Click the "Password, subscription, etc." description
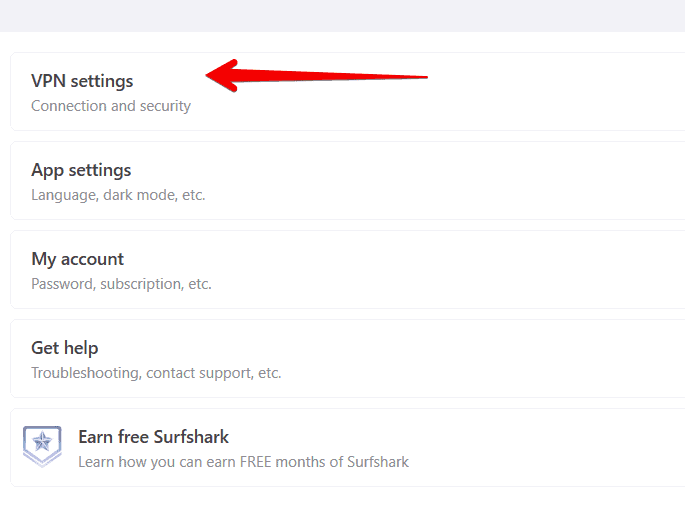The height and width of the screenshot is (526, 685). [121, 284]
